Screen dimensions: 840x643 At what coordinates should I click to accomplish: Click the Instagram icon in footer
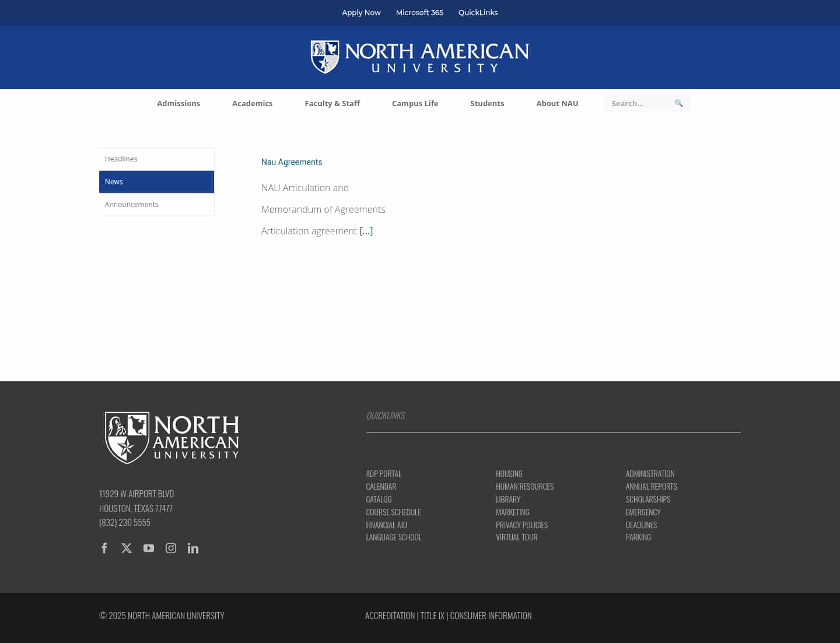click(171, 548)
